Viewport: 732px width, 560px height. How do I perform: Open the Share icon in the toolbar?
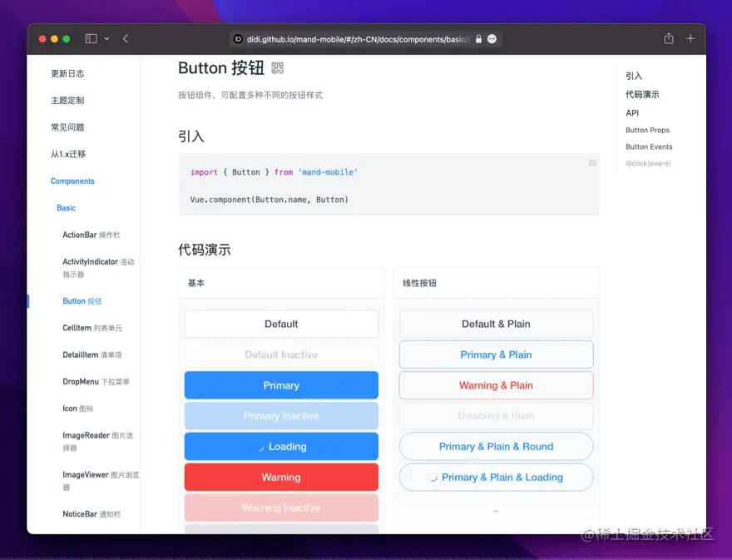pos(668,38)
